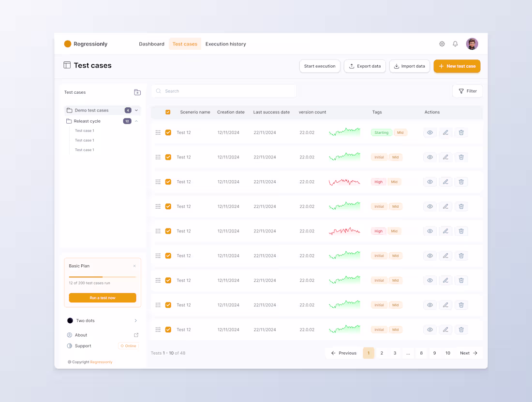Viewport: 532px width, 402px height.
Task: Open the Filter dropdown
Action: point(468,91)
